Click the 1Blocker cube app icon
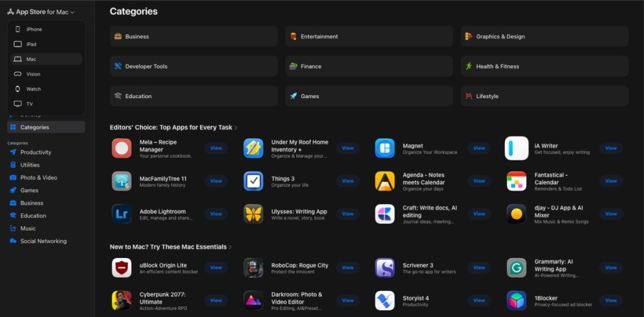This screenshot has width=644, height=317. point(517,301)
